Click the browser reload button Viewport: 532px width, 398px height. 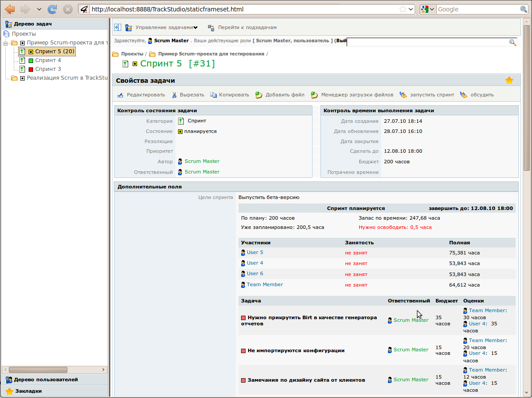[x=52, y=9]
